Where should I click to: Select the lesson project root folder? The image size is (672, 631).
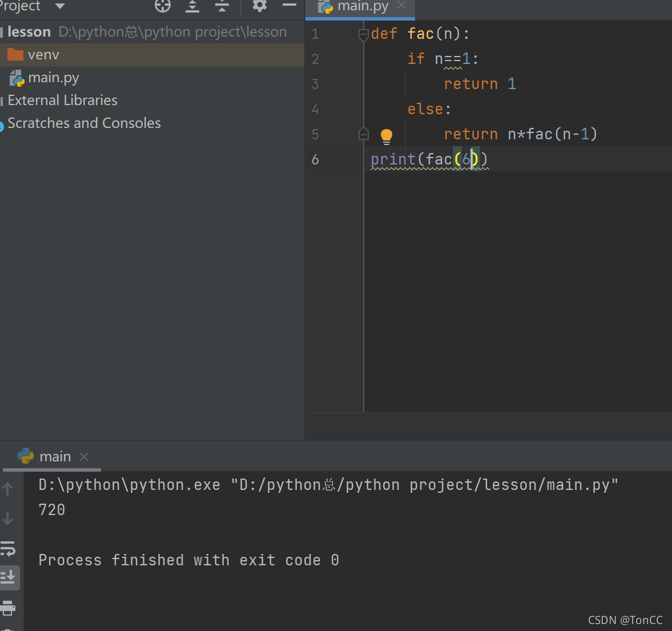(x=152, y=32)
